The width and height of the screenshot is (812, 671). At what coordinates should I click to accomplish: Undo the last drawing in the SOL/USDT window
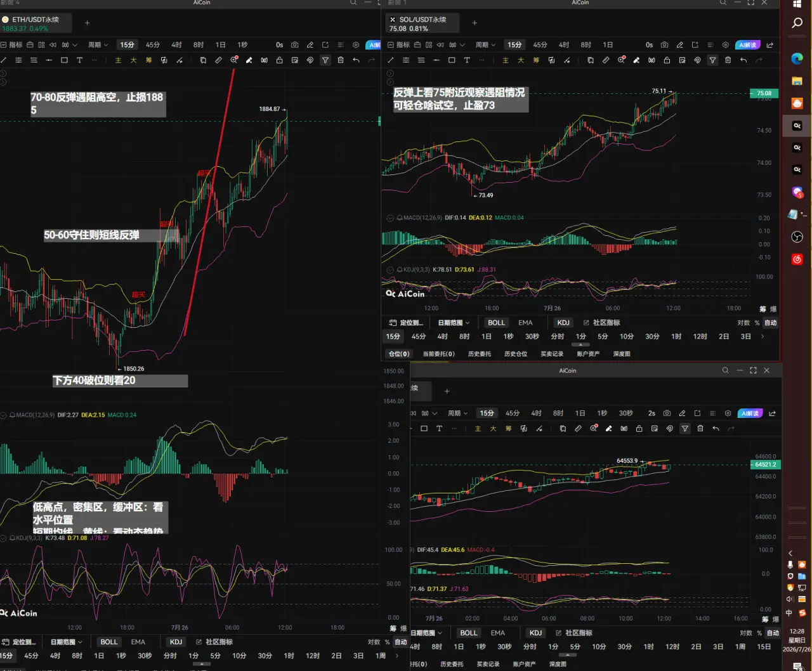click(x=743, y=60)
